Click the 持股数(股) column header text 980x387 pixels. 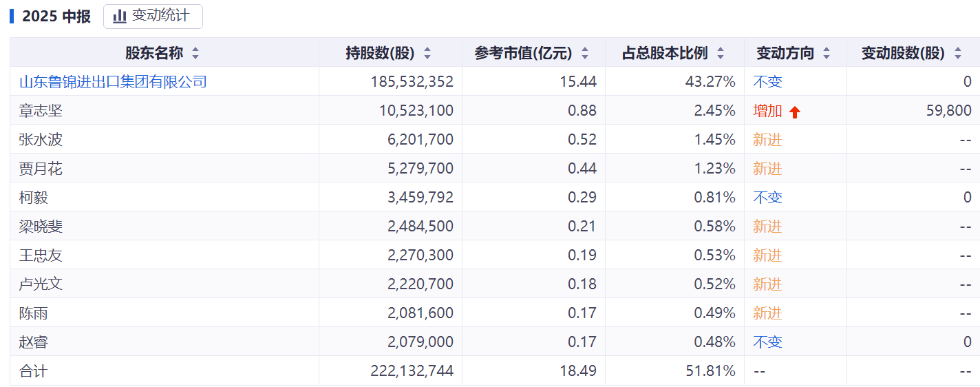(x=380, y=53)
